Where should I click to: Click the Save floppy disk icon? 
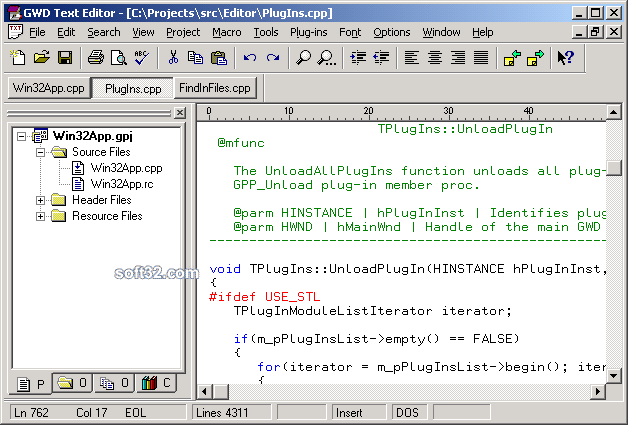65,58
